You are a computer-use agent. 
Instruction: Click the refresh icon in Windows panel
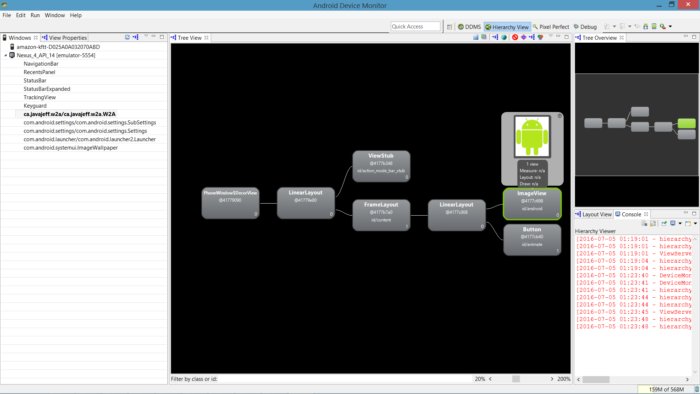(128, 37)
